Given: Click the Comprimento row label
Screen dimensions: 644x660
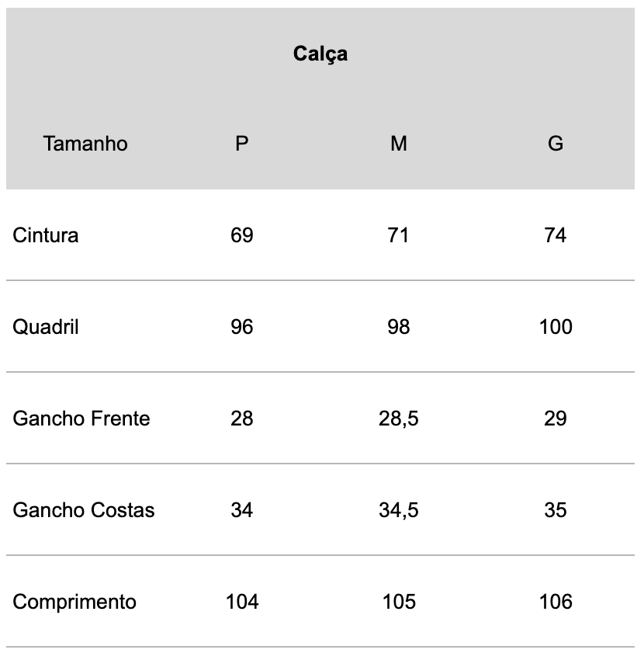Looking at the screenshot, I should tap(74, 602).
